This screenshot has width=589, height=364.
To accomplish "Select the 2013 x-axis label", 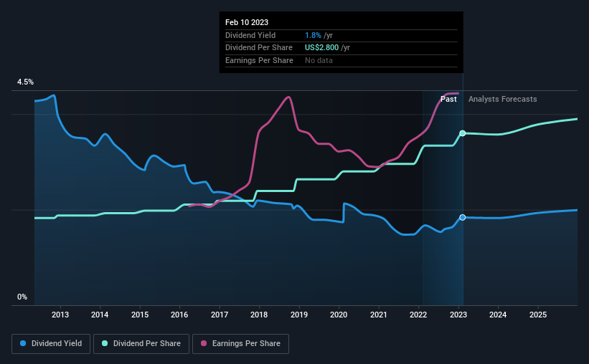I will (x=60, y=315).
